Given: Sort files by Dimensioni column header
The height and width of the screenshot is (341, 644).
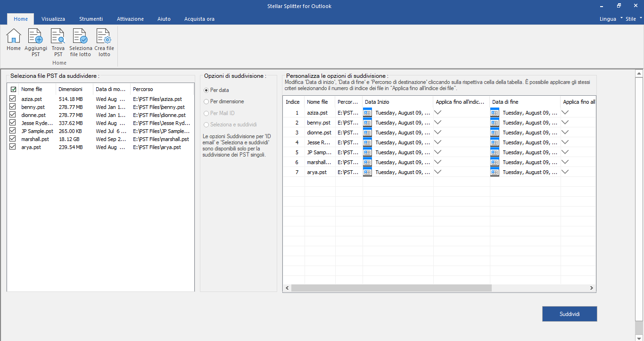Looking at the screenshot, I should (x=74, y=89).
